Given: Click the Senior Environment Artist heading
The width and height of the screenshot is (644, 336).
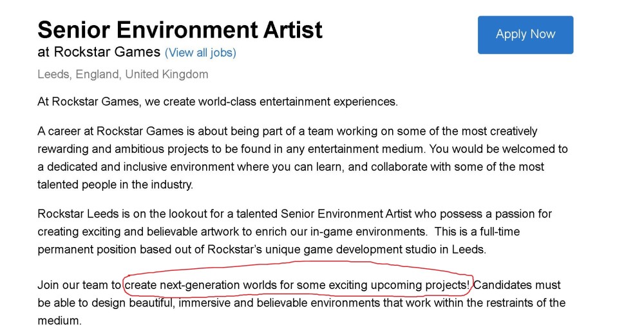Looking at the screenshot, I should tap(180, 30).
